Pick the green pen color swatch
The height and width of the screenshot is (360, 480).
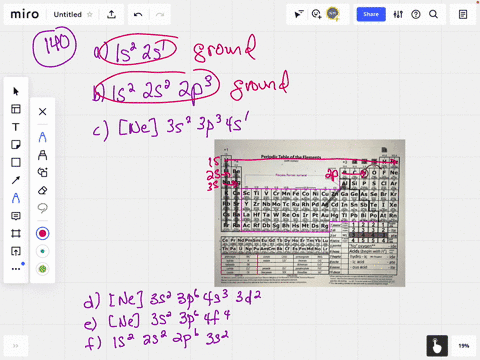click(x=42, y=269)
